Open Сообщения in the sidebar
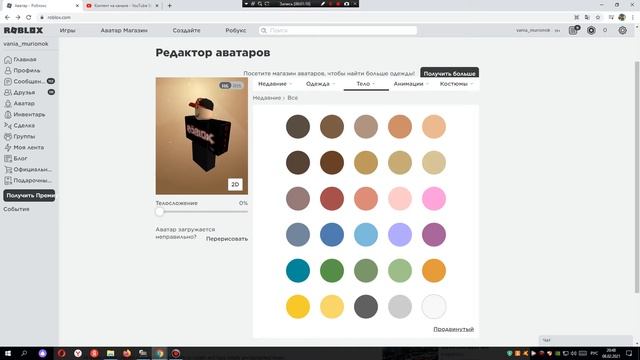 [x=29, y=82]
